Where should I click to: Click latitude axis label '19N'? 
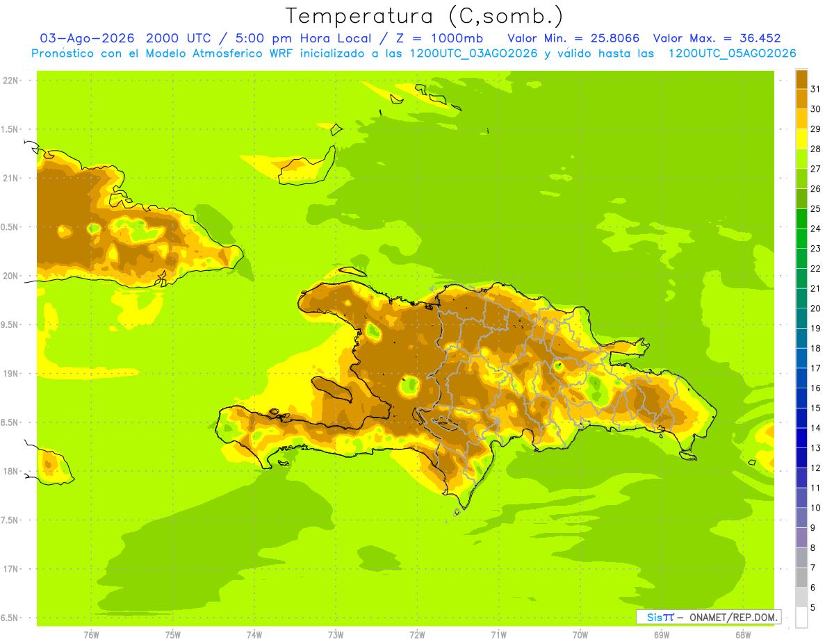(11, 374)
